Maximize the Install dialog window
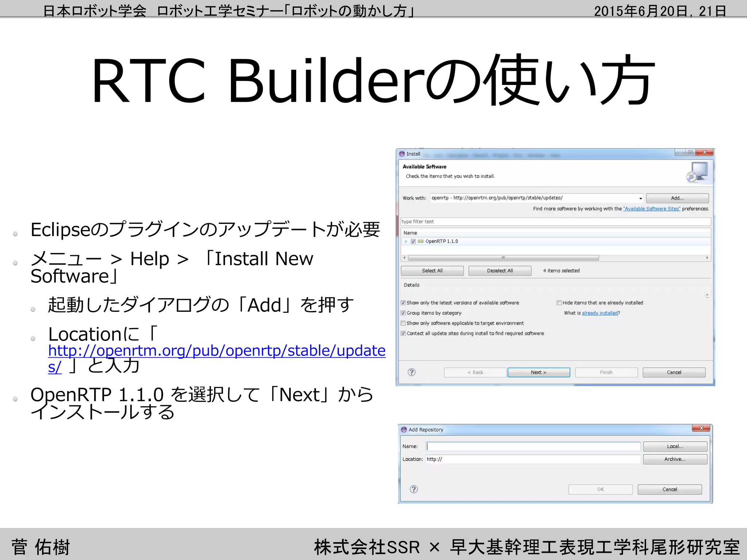 tap(690, 152)
